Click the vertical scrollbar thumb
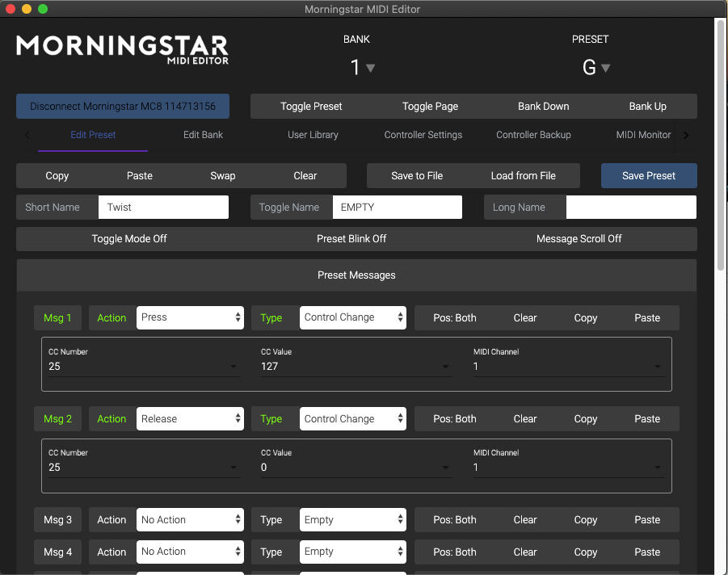 (721, 145)
